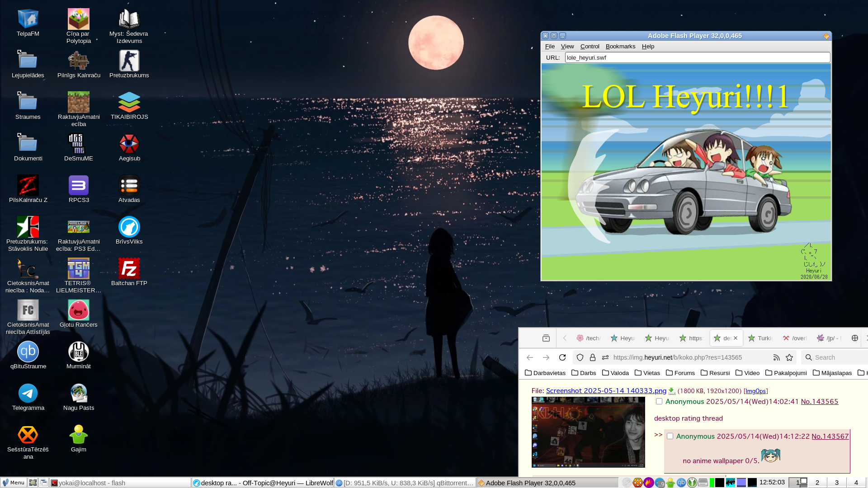Open the Vietas bookmarks folder
868x488 pixels.
647,373
